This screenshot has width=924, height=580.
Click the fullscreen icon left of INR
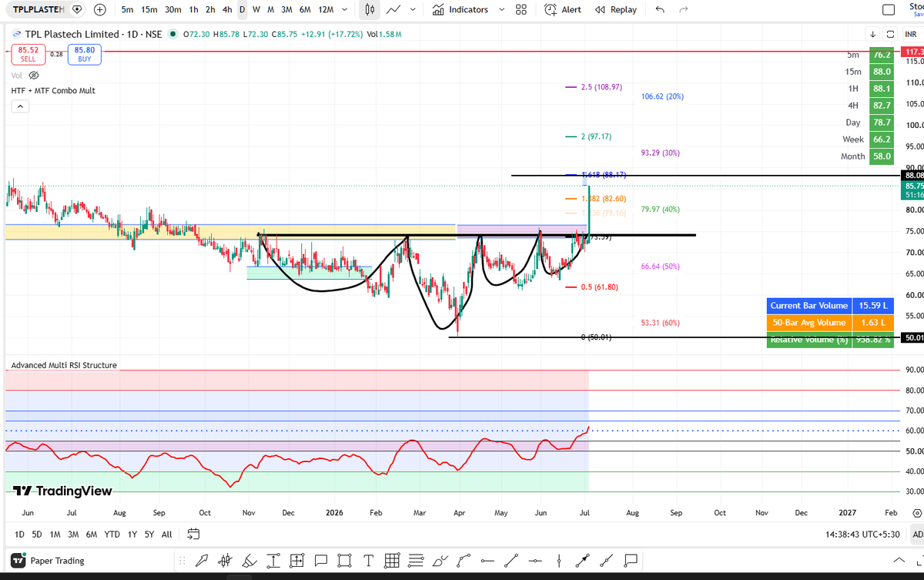click(891, 34)
